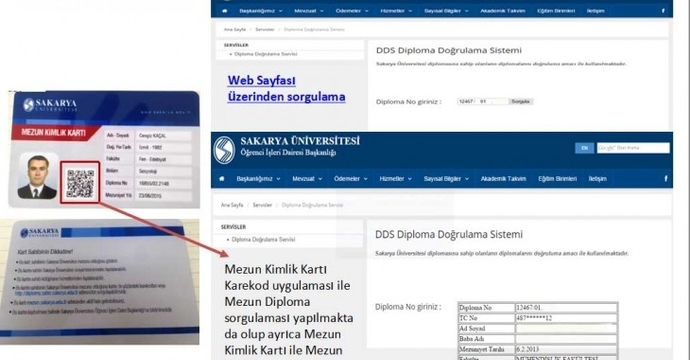Click the Facebook icon in top navigation bar
690x360 pixels.
663,11
